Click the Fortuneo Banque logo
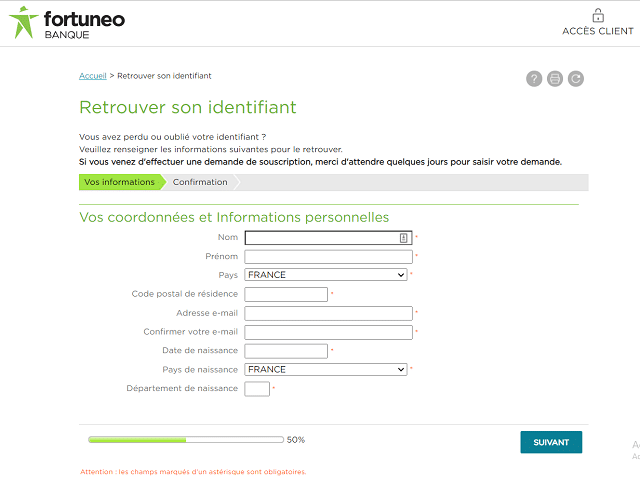Image resolution: width=640 pixels, height=483 pixels. coord(67,23)
